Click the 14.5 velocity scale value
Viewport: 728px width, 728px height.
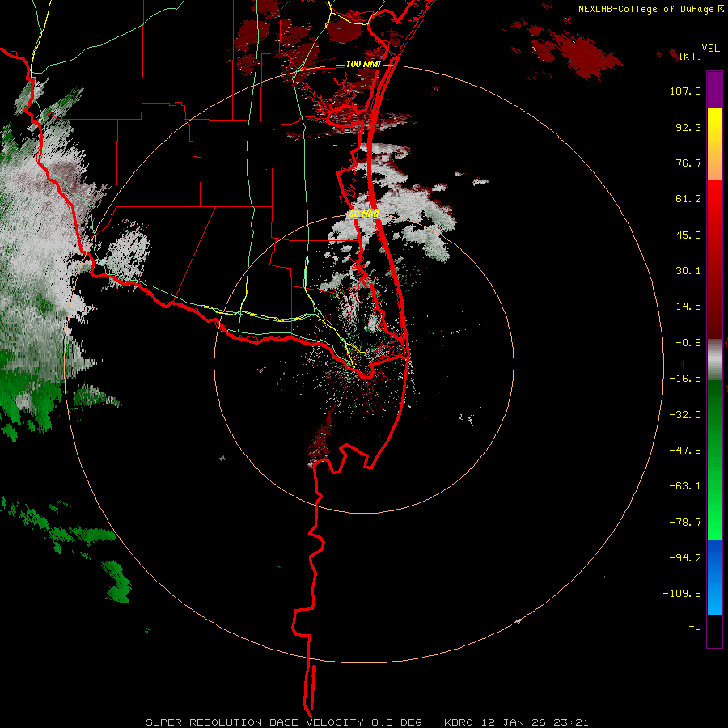click(688, 307)
